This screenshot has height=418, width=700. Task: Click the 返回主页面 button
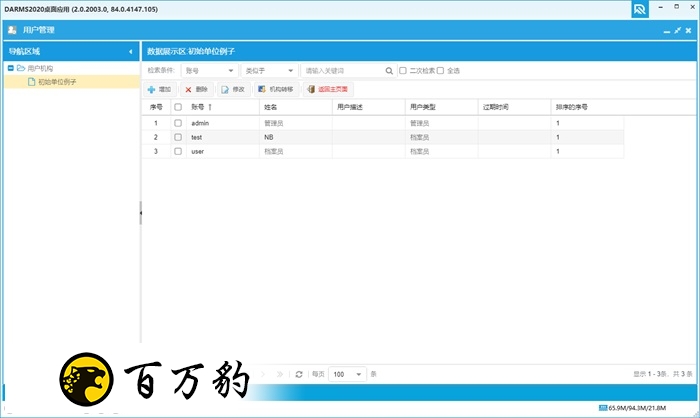tap(329, 89)
